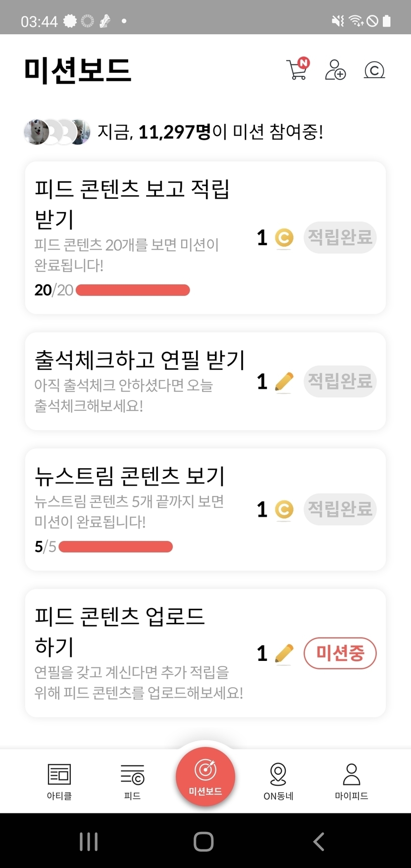The width and height of the screenshot is (411, 868).
Task: Tap the coin icon in 뉴스트림 콘텐츠 보기
Action: click(x=284, y=510)
